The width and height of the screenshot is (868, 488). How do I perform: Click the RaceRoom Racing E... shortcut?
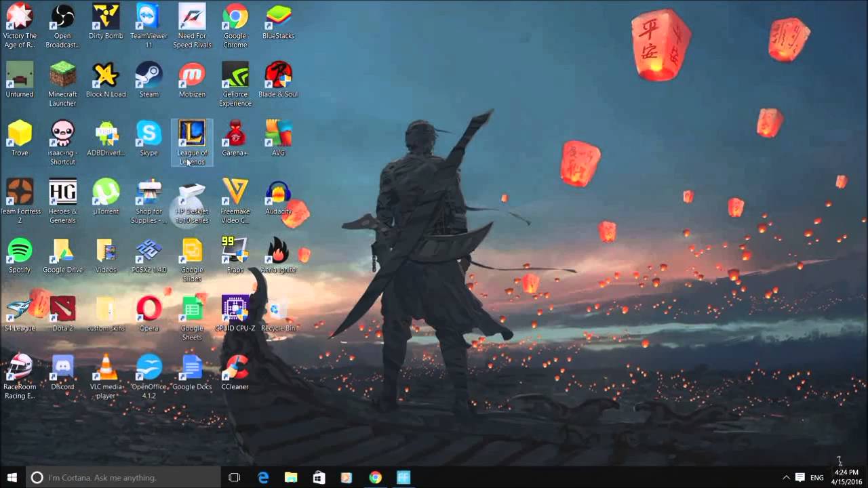(x=20, y=378)
